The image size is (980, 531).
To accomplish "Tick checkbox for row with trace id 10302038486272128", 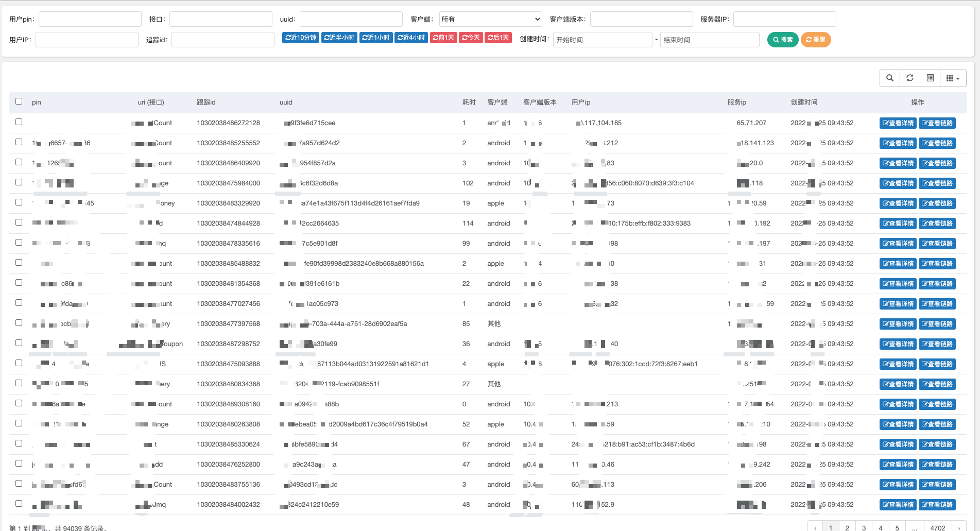I will pos(19,122).
